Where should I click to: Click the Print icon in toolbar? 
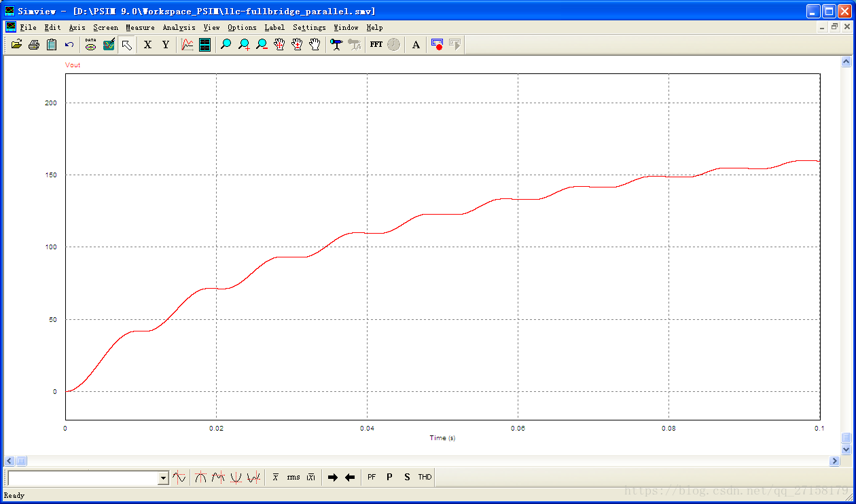pyautogui.click(x=34, y=45)
